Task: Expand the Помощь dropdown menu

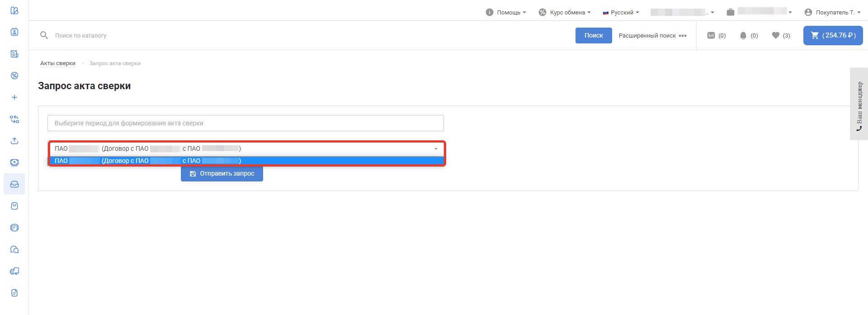Action: point(506,12)
